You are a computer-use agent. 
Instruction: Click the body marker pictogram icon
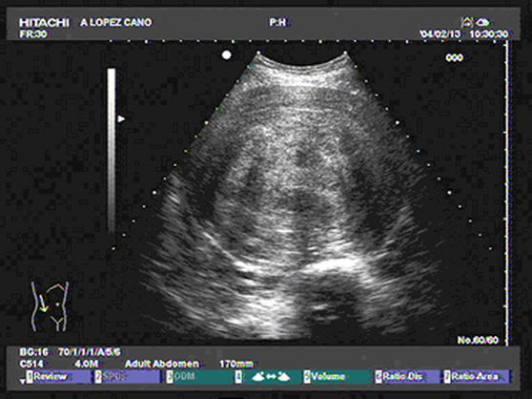[51, 306]
